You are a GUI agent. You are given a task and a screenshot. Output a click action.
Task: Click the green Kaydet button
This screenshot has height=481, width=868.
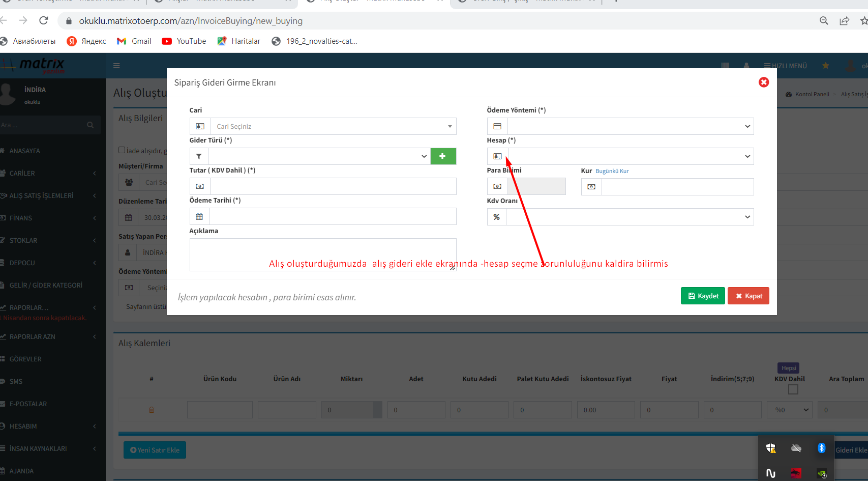(x=703, y=296)
